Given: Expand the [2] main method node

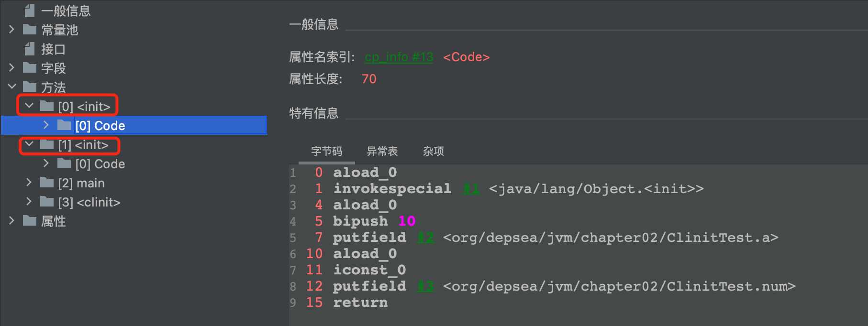Looking at the screenshot, I should [29, 182].
